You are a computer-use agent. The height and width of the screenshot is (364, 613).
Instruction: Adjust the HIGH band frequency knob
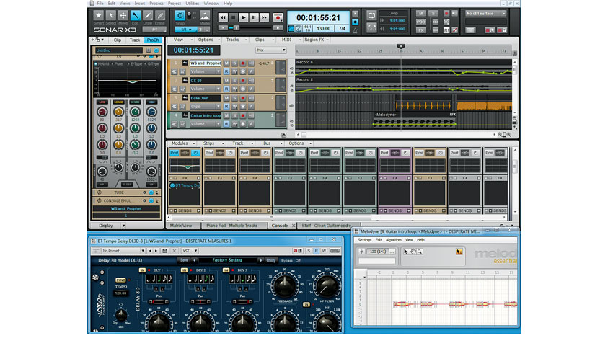[151, 112]
